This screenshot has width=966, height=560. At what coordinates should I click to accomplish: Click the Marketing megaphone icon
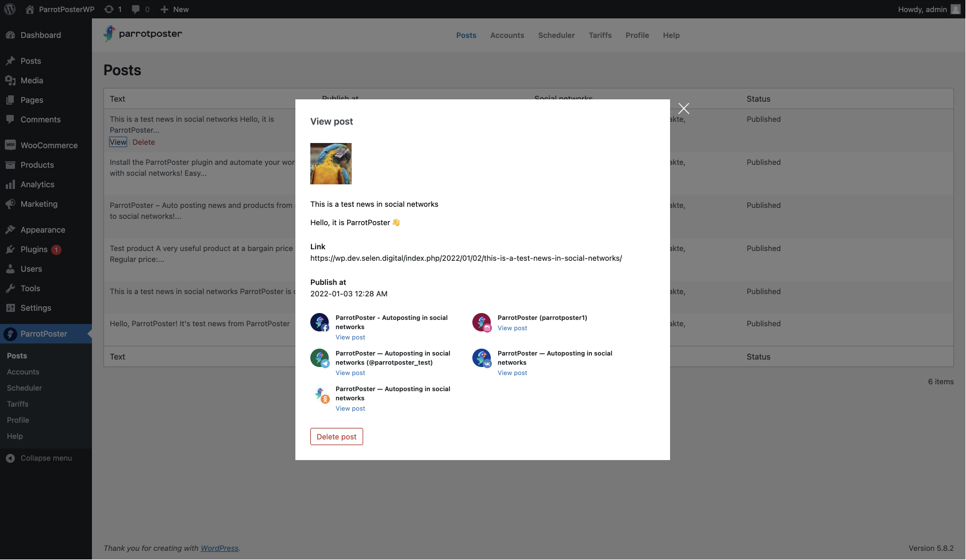(x=10, y=204)
